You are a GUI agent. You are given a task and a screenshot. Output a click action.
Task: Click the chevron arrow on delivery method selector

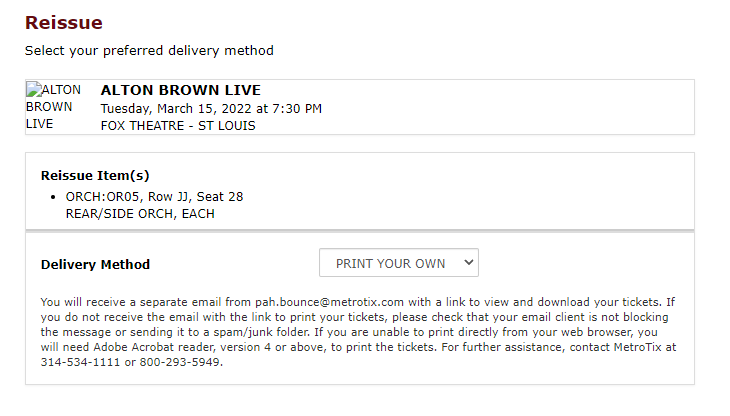(467, 263)
